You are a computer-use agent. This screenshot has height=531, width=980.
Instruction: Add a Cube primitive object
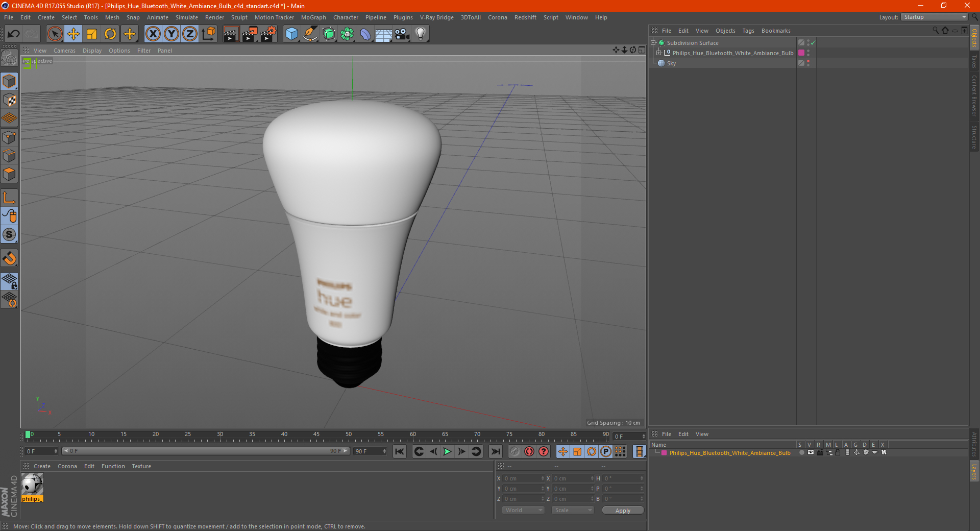[291, 34]
